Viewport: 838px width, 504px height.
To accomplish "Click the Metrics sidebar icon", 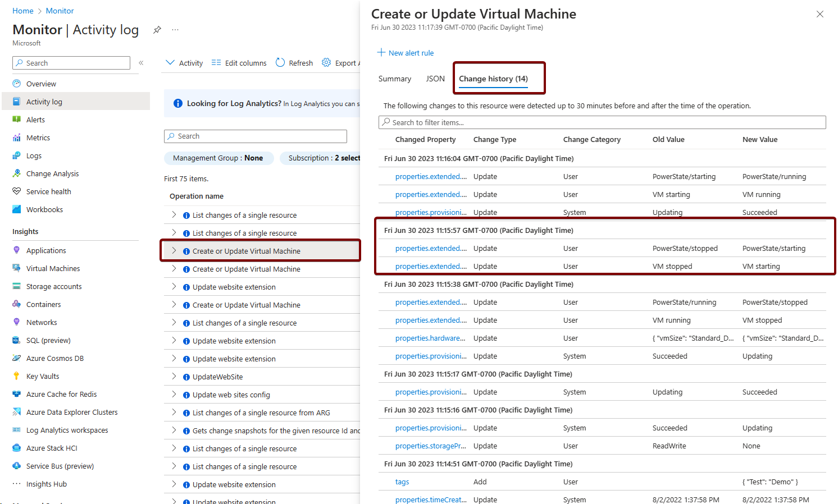I will pyautogui.click(x=17, y=138).
